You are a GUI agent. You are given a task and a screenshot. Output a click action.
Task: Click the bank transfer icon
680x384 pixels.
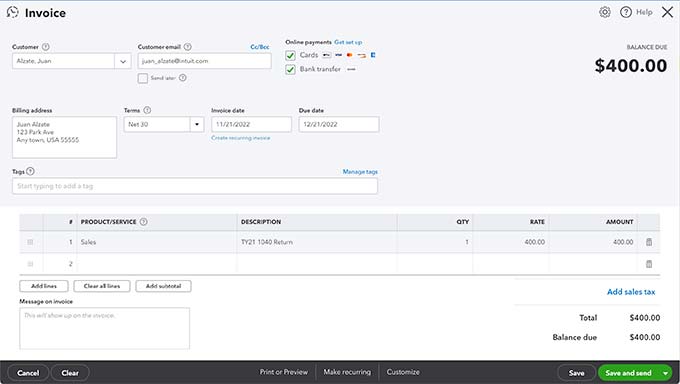pyautogui.click(x=351, y=69)
